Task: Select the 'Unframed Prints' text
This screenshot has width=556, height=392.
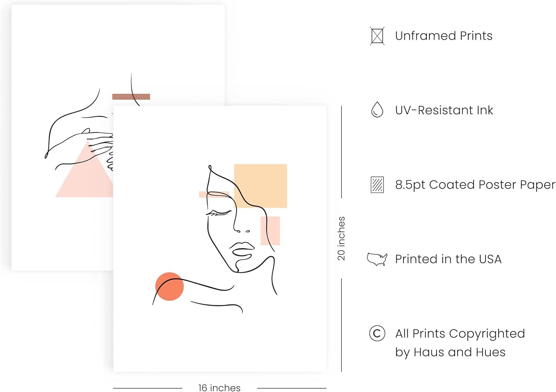Action: [444, 36]
